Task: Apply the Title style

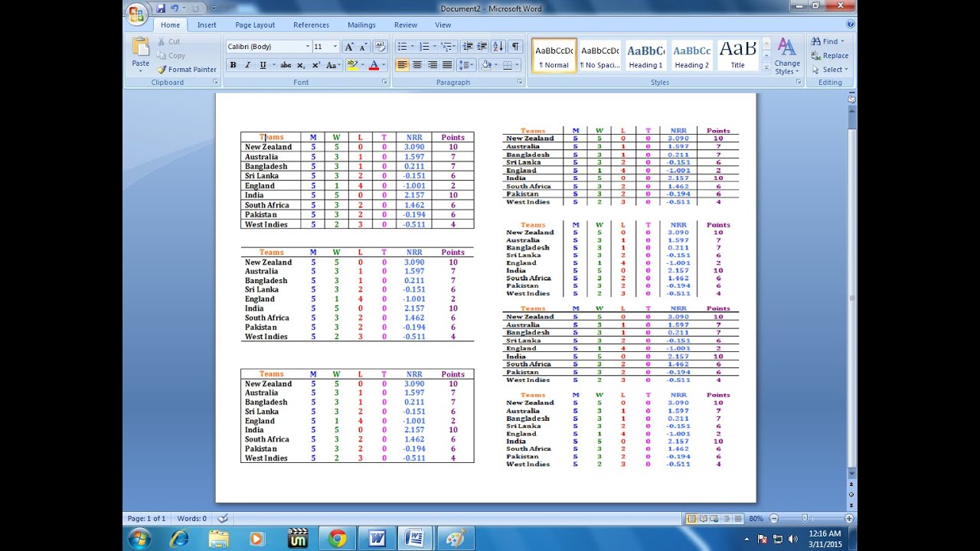Action: pos(737,56)
